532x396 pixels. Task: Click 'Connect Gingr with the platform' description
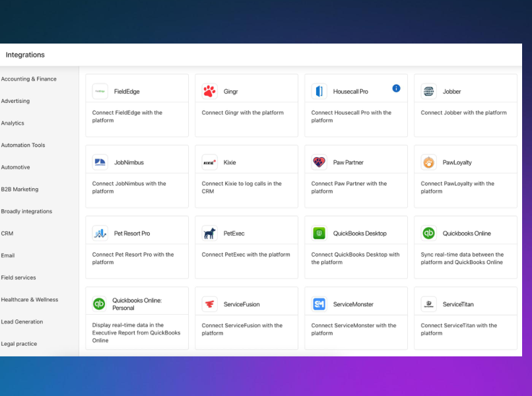(243, 113)
